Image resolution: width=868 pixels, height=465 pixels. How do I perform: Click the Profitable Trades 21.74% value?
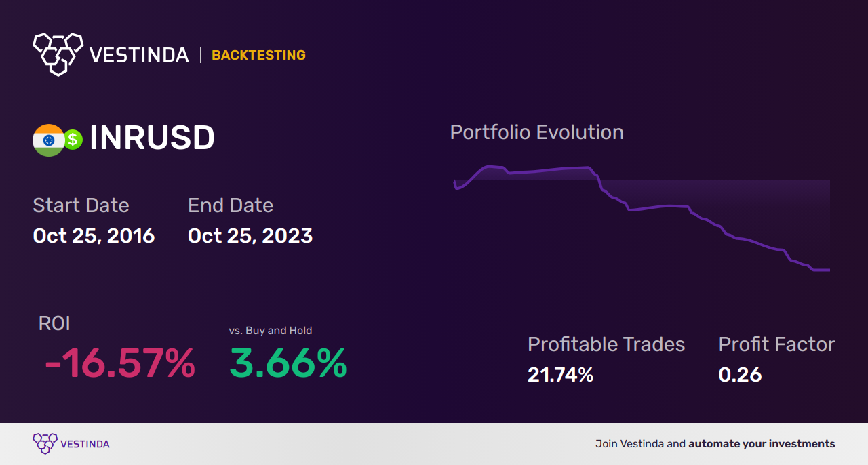click(x=560, y=375)
